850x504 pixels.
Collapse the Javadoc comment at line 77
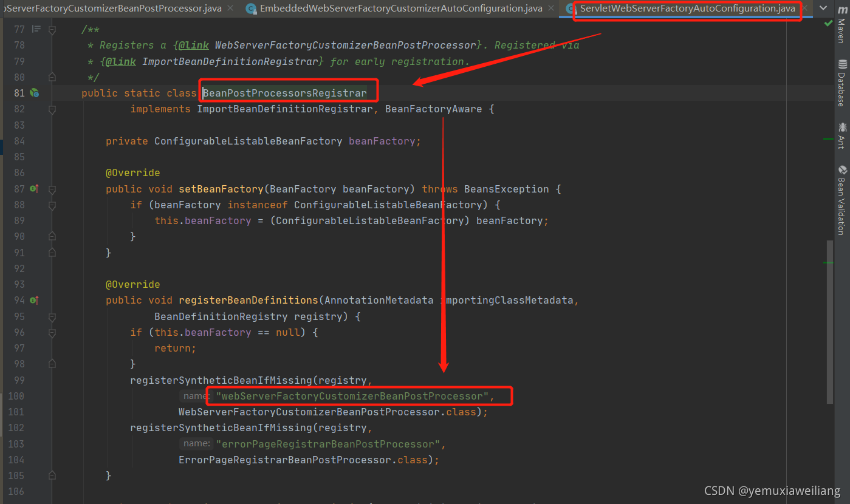point(52,30)
